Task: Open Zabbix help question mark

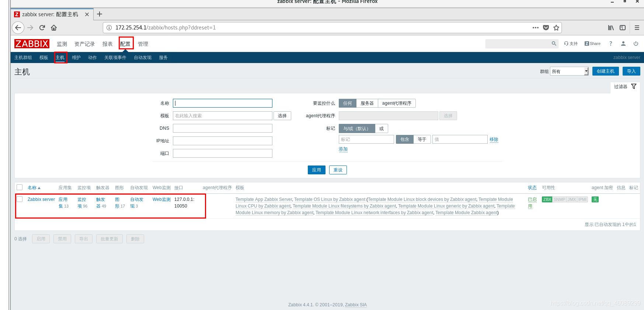Action: [611, 43]
